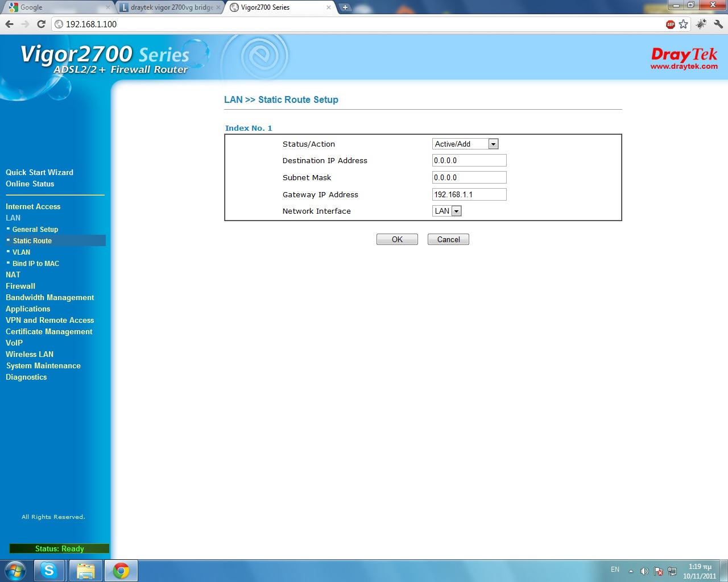Screen dimensions: 728x582
Task: Show hidden system tray icons
Action: pos(631,571)
